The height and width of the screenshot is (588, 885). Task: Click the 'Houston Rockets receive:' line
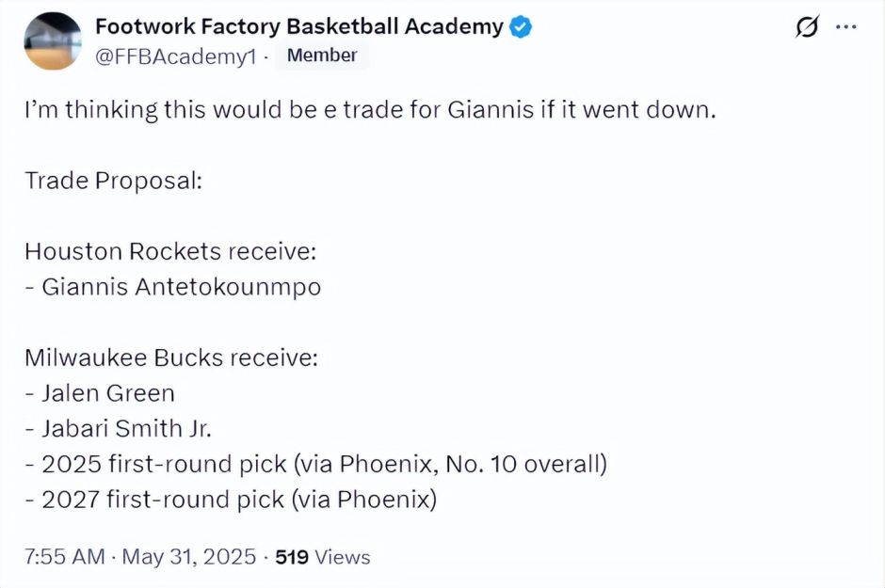(169, 251)
